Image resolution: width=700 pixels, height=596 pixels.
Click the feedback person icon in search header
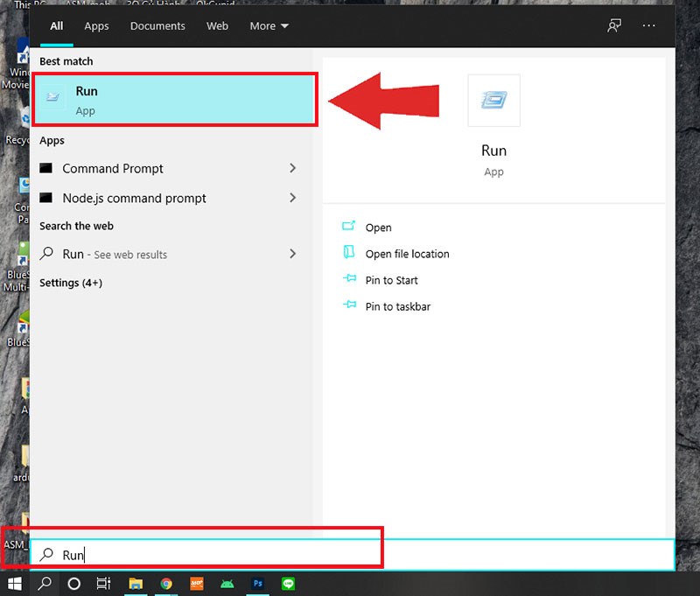tap(614, 25)
